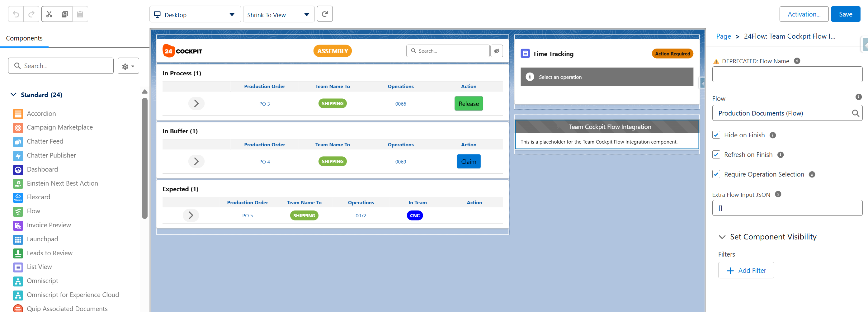Image resolution: width=868 pixels, height=312 pixels.
Task: Click the cockpit Search input
Action: tap(448, 51)
